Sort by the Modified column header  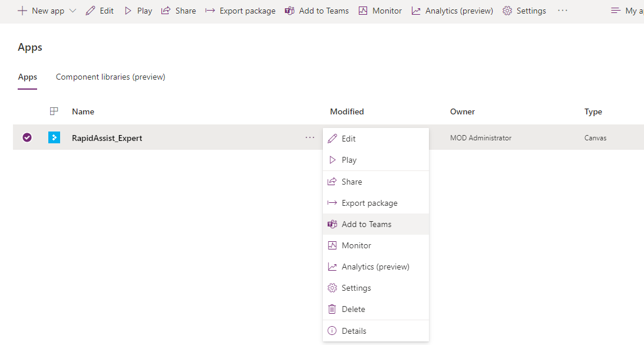(346, 111)
